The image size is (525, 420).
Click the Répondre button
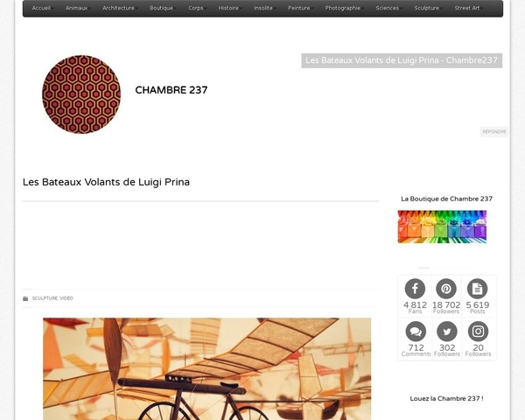[x=494, y=131]
